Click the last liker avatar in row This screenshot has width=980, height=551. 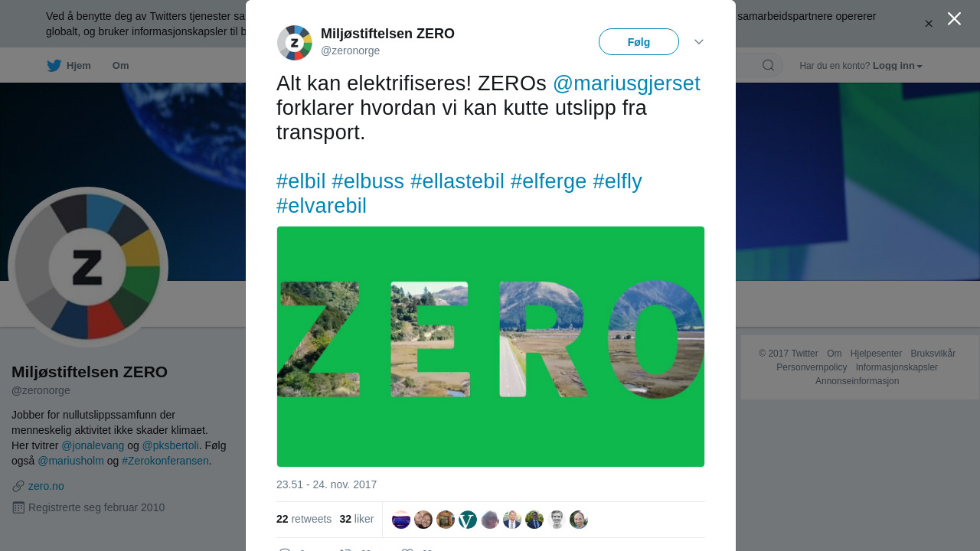579,520
